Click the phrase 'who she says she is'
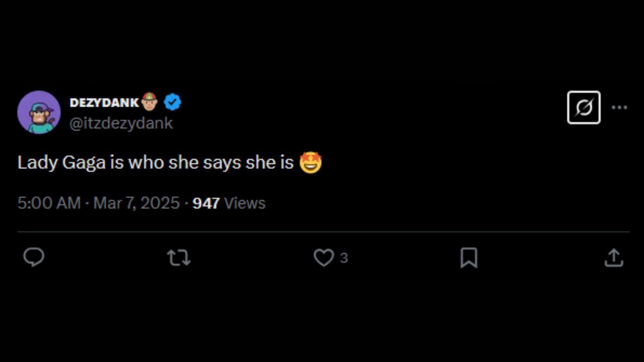This screenshot has width=644, height=362. point(211,163)
